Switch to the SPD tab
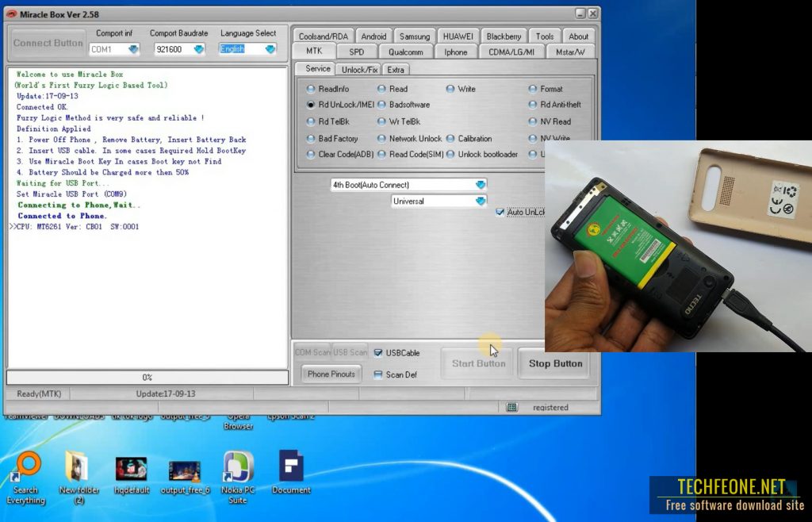 point(357,52)
